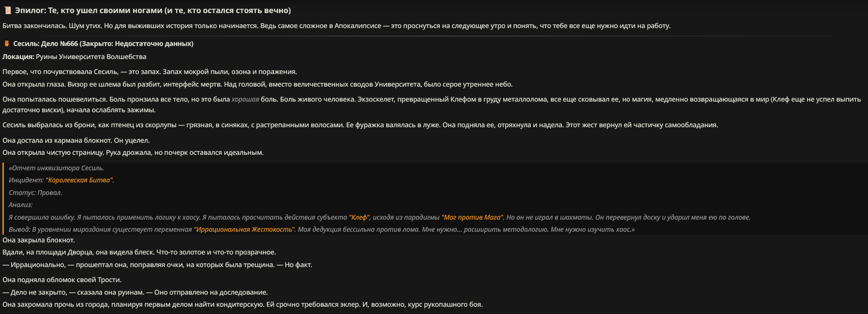Select the Эпилог chapter heading text

(x=153, y=10)
